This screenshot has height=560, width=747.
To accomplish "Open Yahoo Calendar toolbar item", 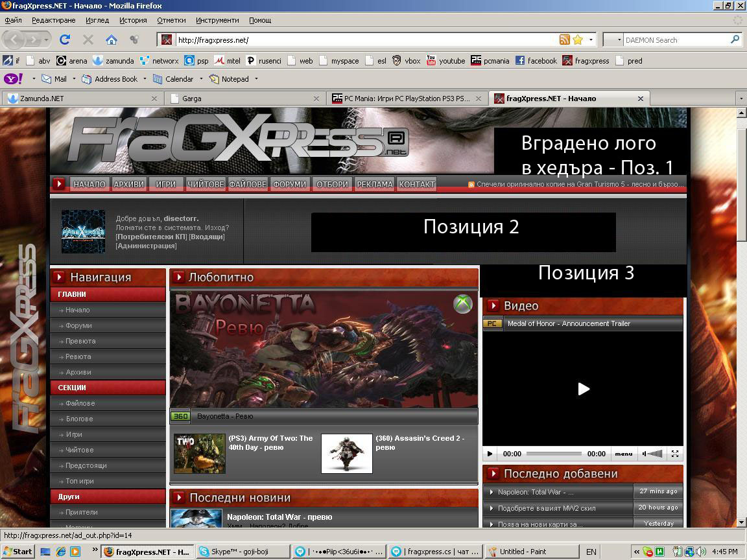I will (173, 79).
